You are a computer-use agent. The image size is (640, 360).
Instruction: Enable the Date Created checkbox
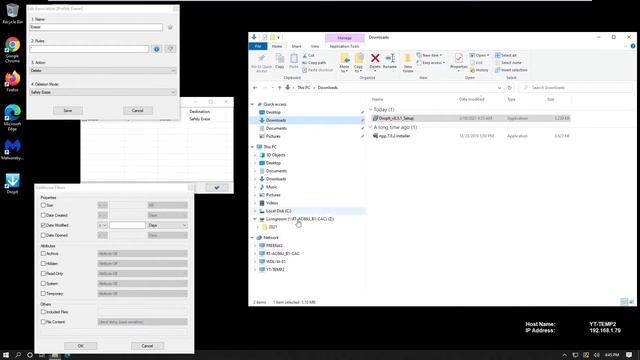43,215
